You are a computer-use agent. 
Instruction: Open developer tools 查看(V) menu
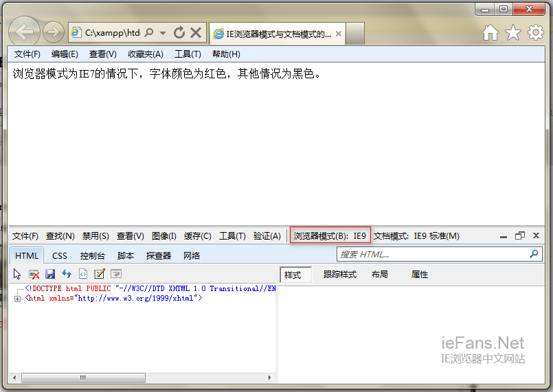(x=130, y=236)
